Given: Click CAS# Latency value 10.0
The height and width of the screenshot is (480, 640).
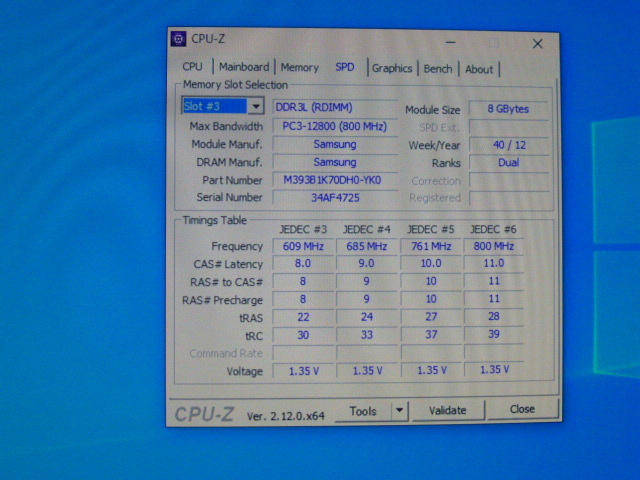Looking at the screenshot, I should coord(431,263).
